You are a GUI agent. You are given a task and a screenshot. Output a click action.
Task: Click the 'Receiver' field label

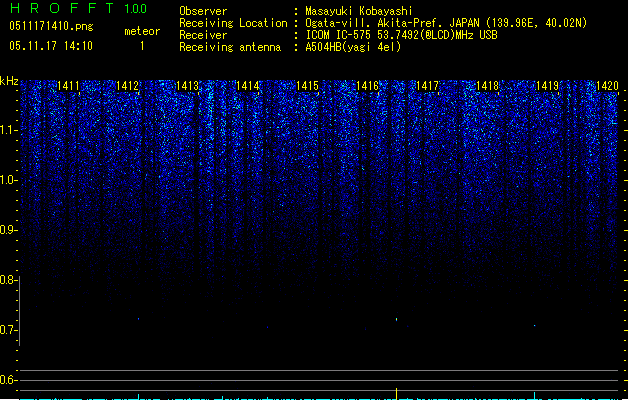[203, 35]
